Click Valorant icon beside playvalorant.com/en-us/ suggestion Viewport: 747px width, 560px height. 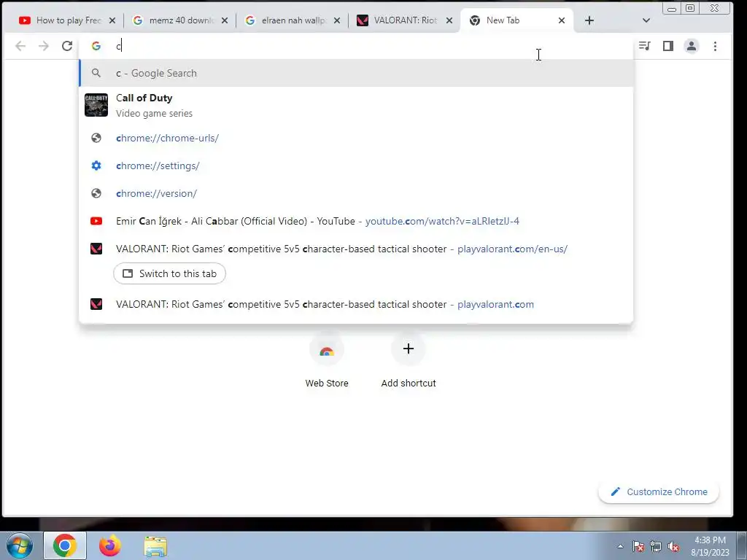click(x=96, y=249)
